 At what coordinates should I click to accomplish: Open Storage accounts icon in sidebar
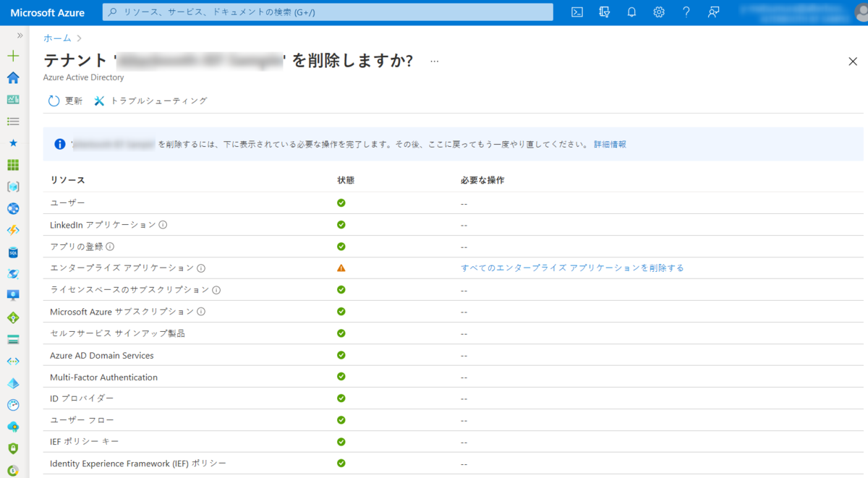click(x=13, y=339)
